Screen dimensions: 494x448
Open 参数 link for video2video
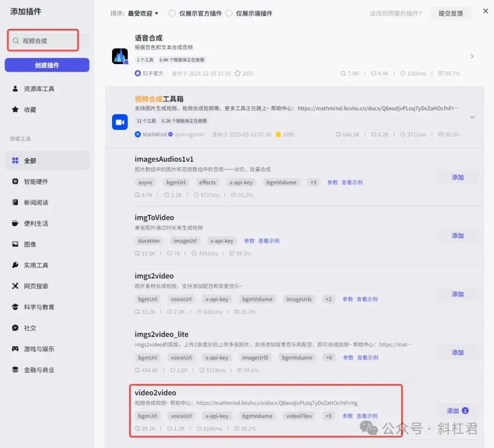tap(348, 416)
